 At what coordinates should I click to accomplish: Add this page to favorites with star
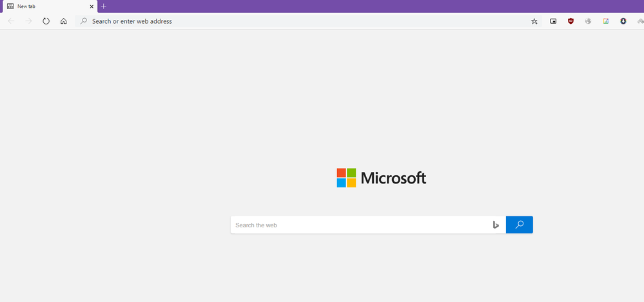534,21
